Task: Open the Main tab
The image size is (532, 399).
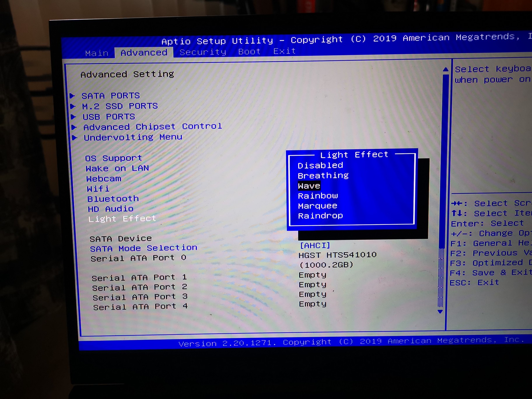Action: tap(97, 53)
